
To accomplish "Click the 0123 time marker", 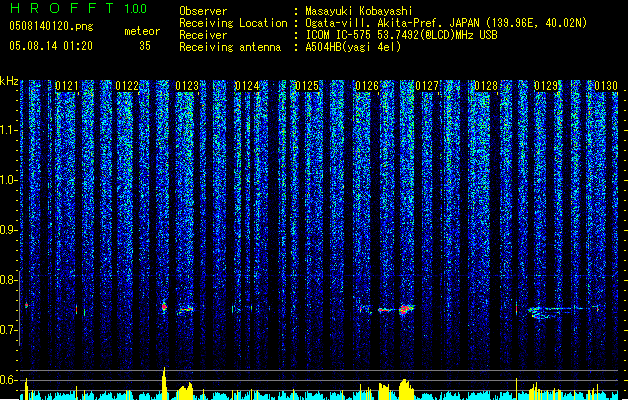I will tap(187, 86).
